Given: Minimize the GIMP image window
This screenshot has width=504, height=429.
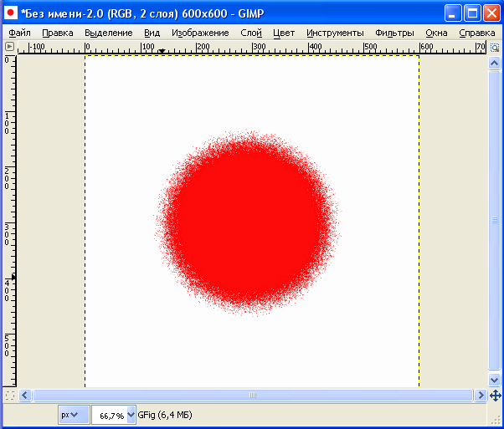Looking at the screenshot, I should (x=453, y=13).
